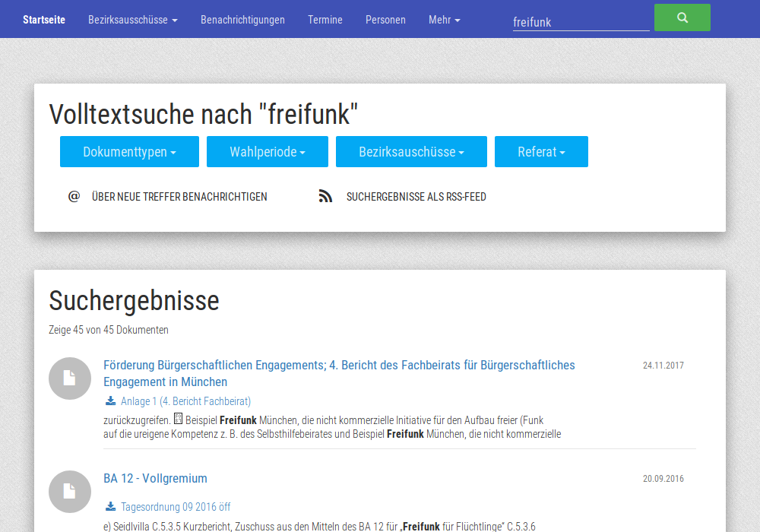Open the Bezirksausschüsse navigation dropdown

(x=132, y=20)
